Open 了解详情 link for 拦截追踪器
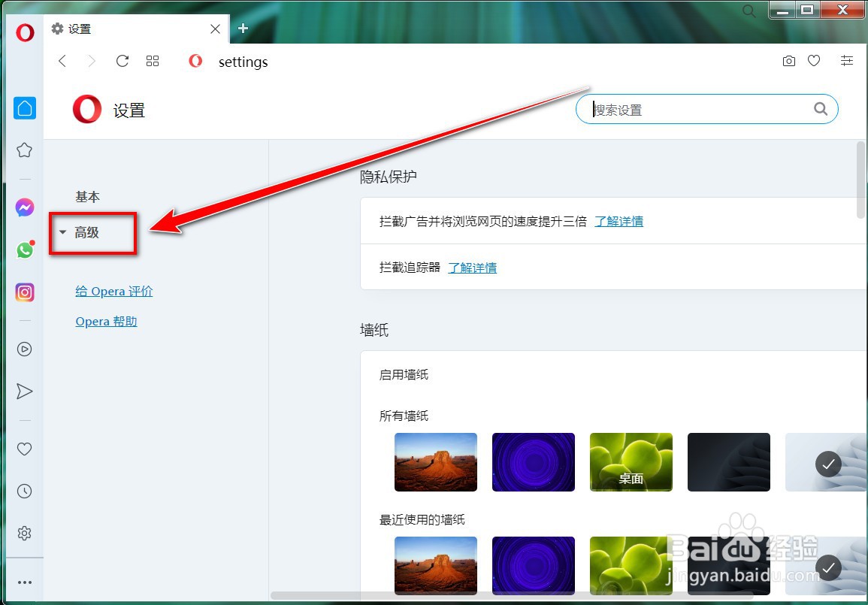The width and height of the screenshot is (868, 605). (472, 268)
